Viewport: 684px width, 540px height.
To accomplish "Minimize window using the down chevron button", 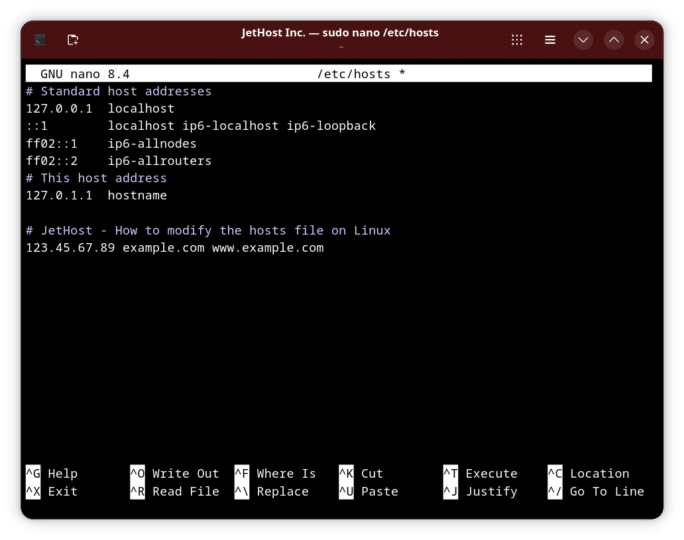I will pos(583,40).
